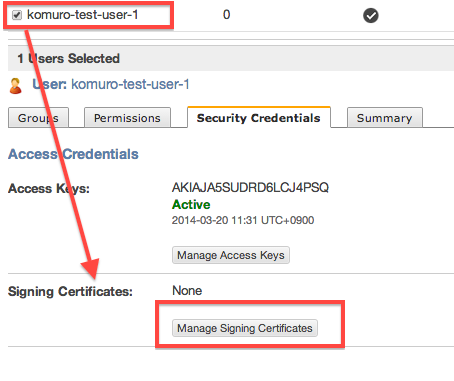This screenshot has height=381, width=454.
Task: Click Manage Signing Certificates button
Action: (x=245, y=328)
